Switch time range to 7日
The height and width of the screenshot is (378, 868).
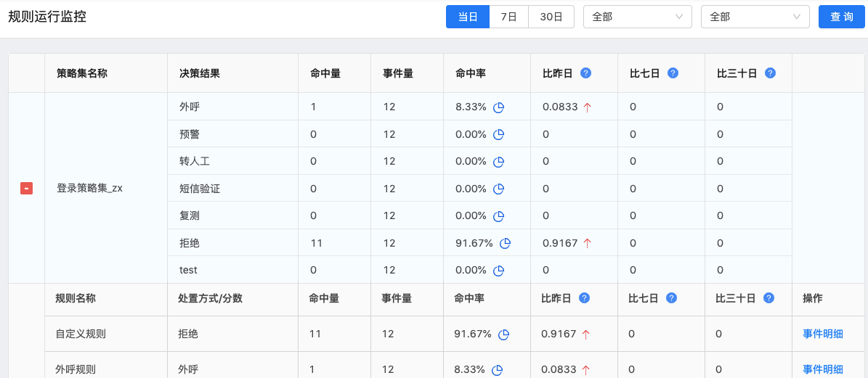(509, 17)
